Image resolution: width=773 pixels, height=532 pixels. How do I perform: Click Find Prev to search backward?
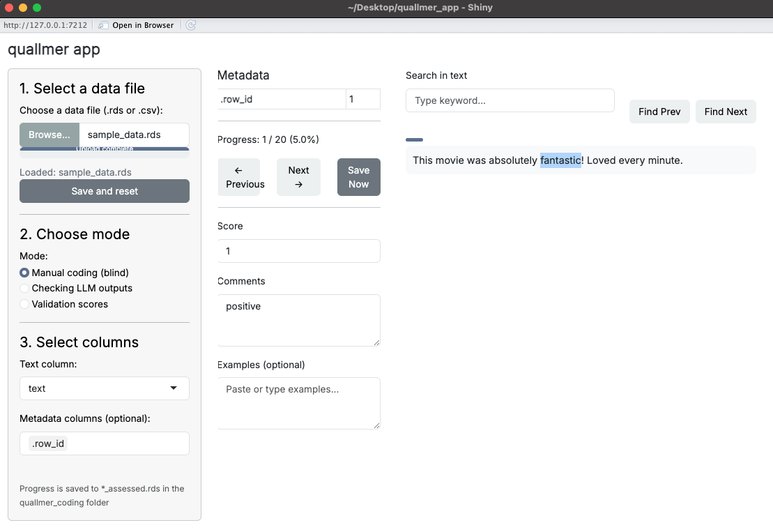(x=659, y=111)
